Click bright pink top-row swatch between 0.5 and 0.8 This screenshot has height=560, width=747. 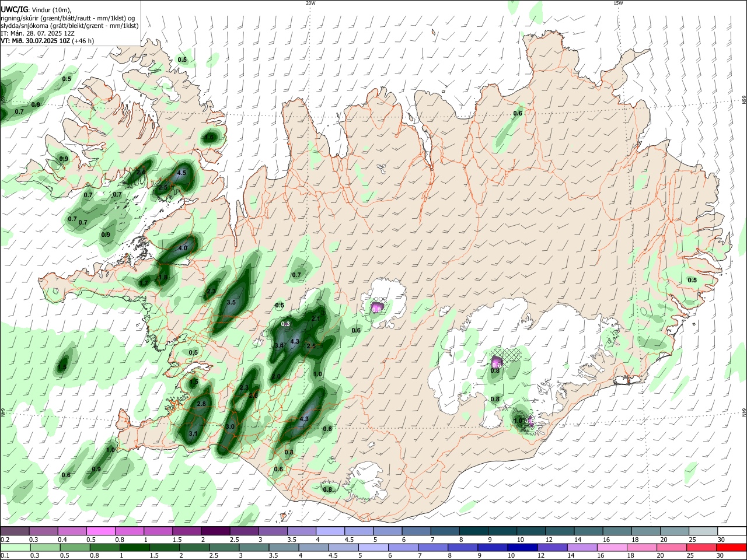click(x=100, y=531)
